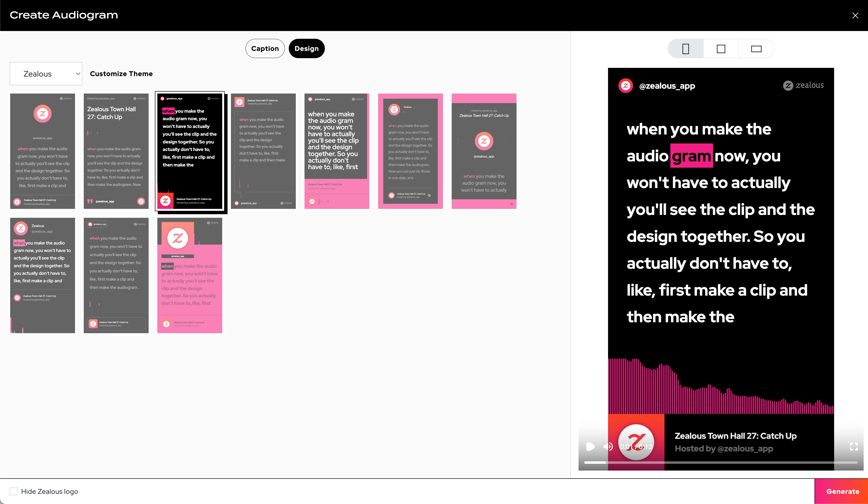Select the portrait aspect ratio icon
This screenshot has width=868, height=504.
(685, 49)
